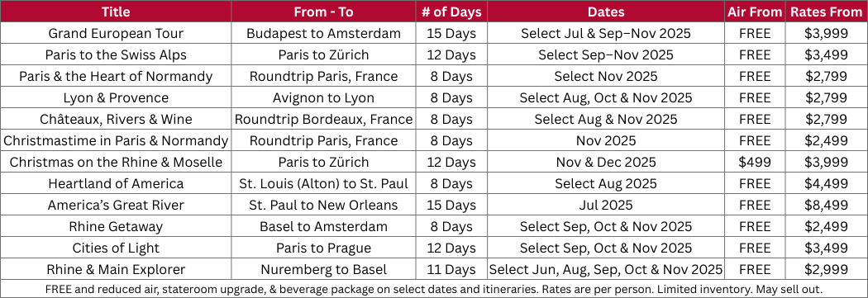
Task: Click the # of Days header
Action: point(451,12)
